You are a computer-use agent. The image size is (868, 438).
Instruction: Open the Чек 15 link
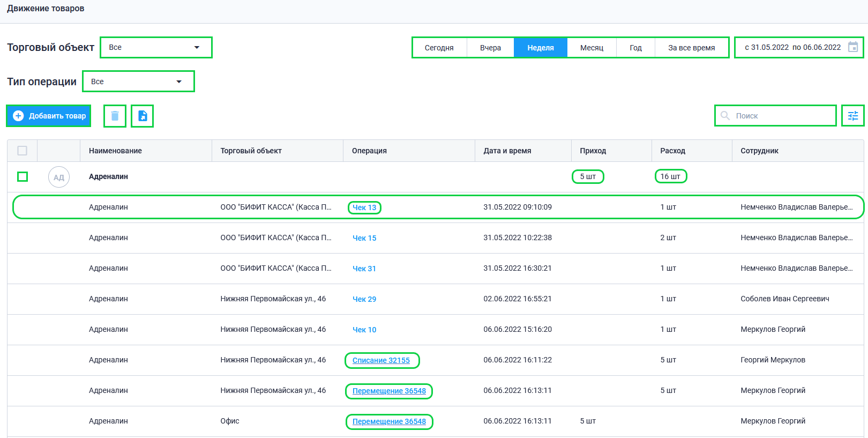click(364, 238)
